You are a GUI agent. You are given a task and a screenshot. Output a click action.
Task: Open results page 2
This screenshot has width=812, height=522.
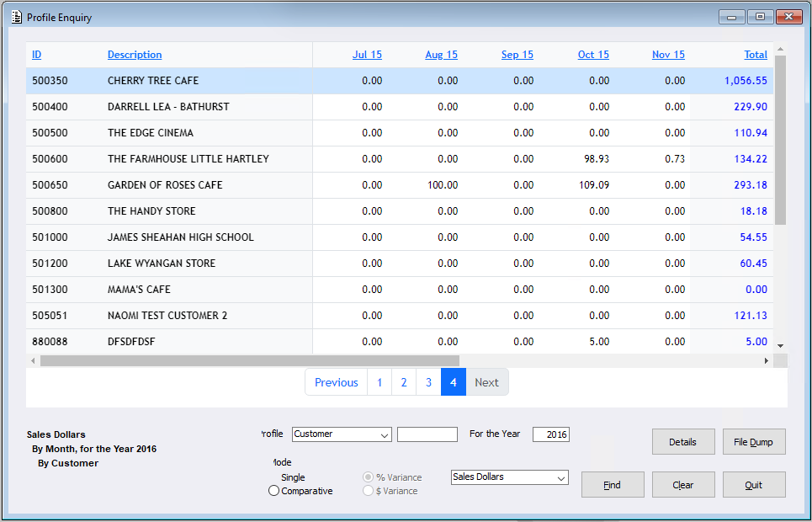(x=404, y=382)
